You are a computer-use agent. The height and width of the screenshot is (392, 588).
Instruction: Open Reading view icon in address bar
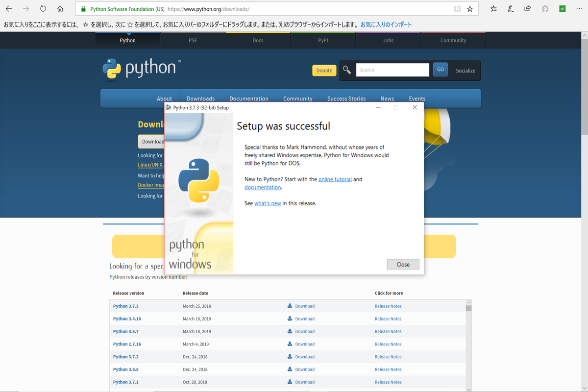[457, 9]
